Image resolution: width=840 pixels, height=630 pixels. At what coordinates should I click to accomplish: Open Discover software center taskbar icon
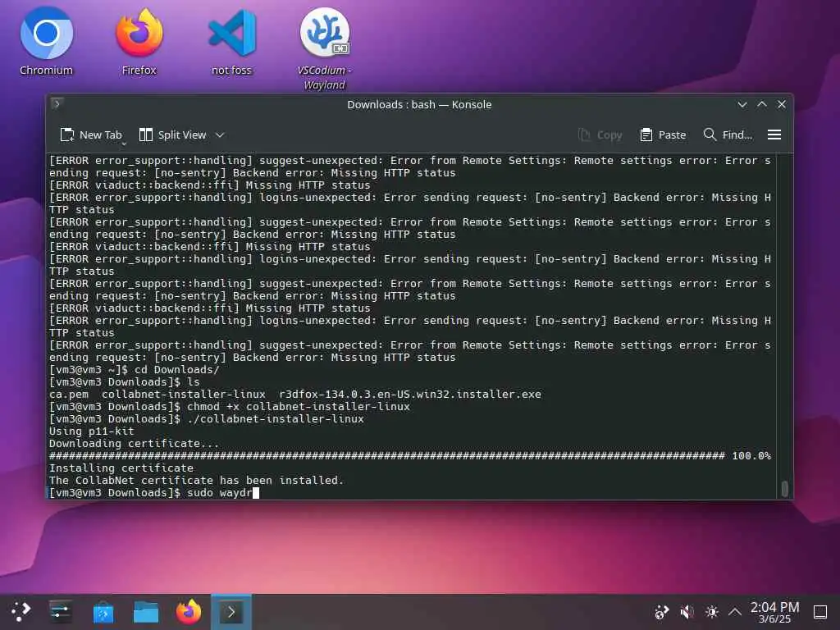[103, 612]
